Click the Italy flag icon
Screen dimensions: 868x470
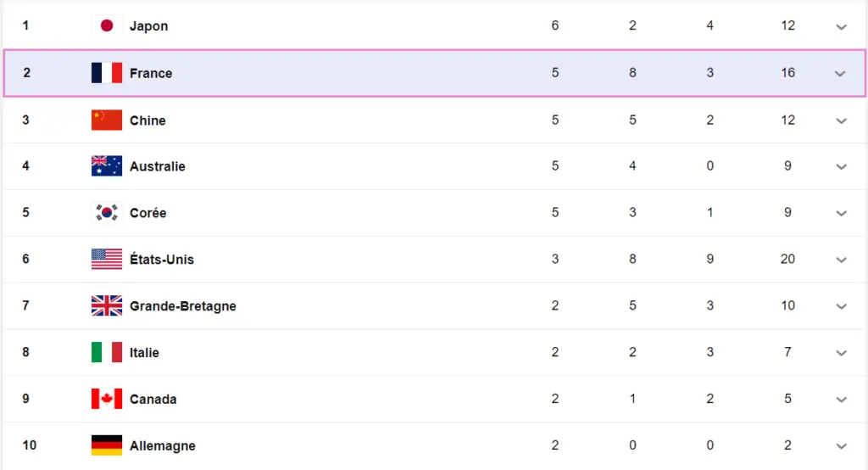pos(107,352)
